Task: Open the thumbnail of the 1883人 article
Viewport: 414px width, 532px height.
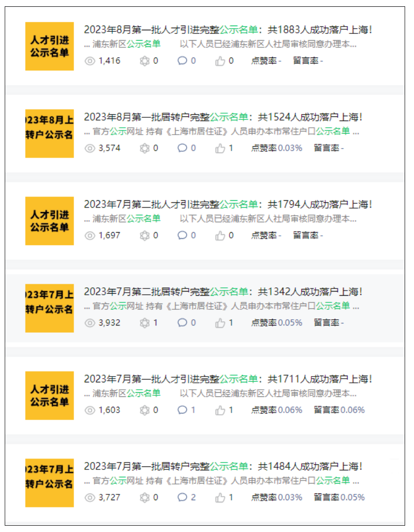Action: tap(50, 46)
